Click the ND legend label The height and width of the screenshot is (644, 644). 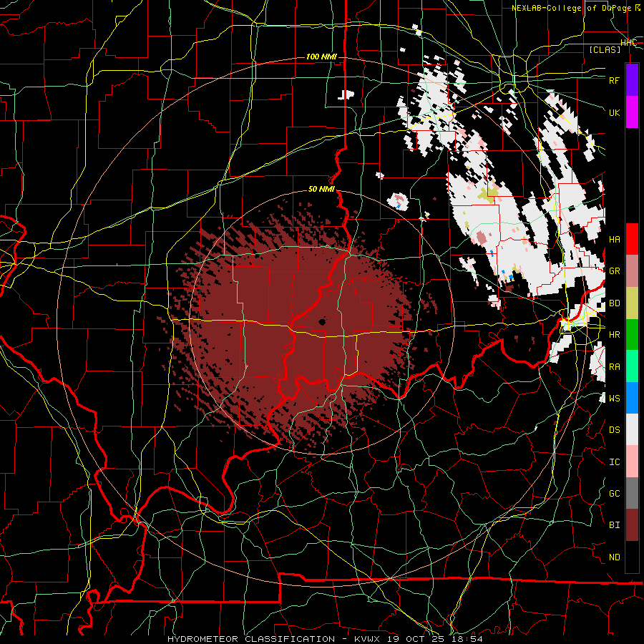coord(615,557)
